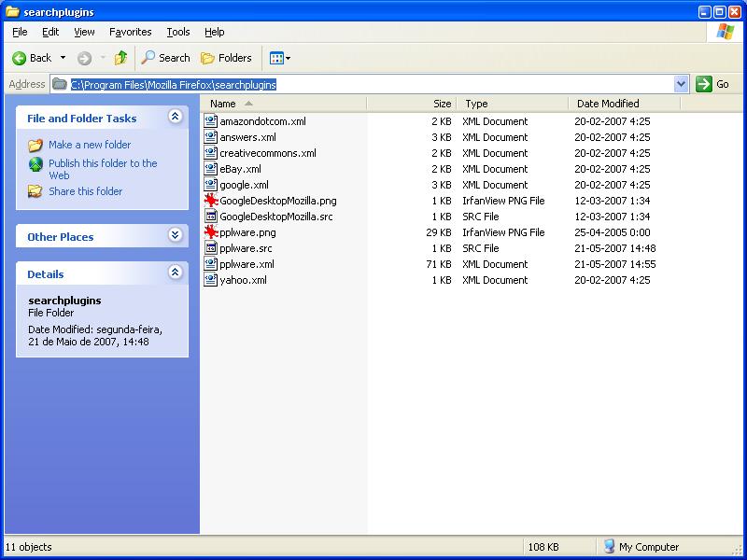Screen dimensions: 747x560
Task: Click the Make a new folder icon
Action: [35, 145]
